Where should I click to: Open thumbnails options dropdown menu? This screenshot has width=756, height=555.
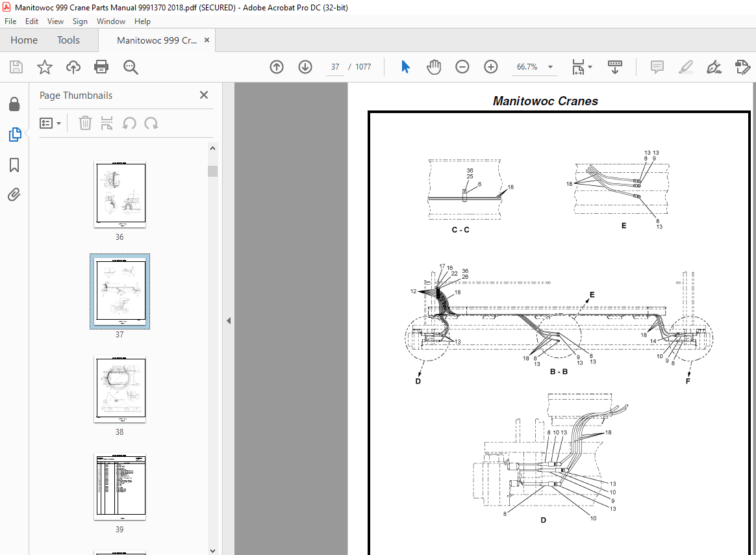point(50,123)
